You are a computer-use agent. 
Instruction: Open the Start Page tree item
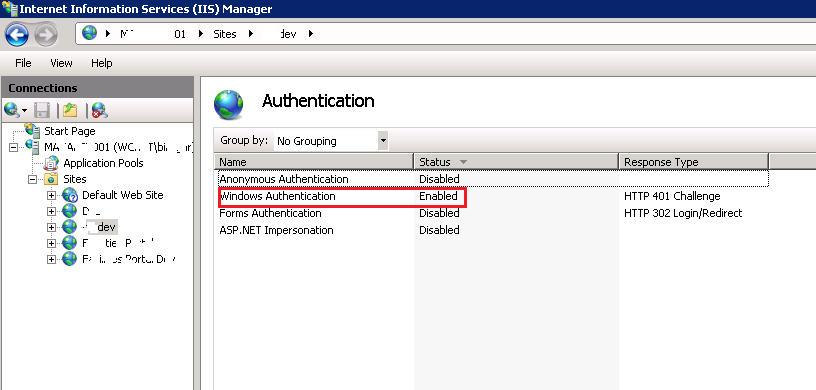(70, 131)
